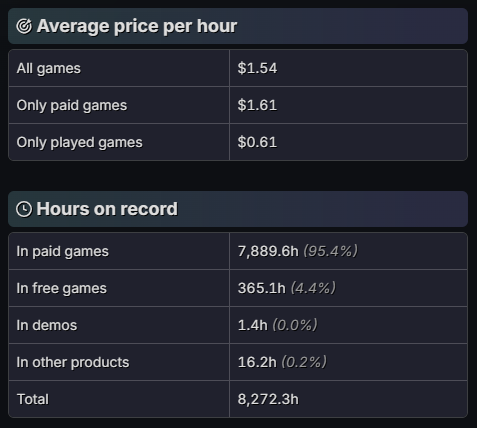Select the Only paid games label

pos(72,105)
